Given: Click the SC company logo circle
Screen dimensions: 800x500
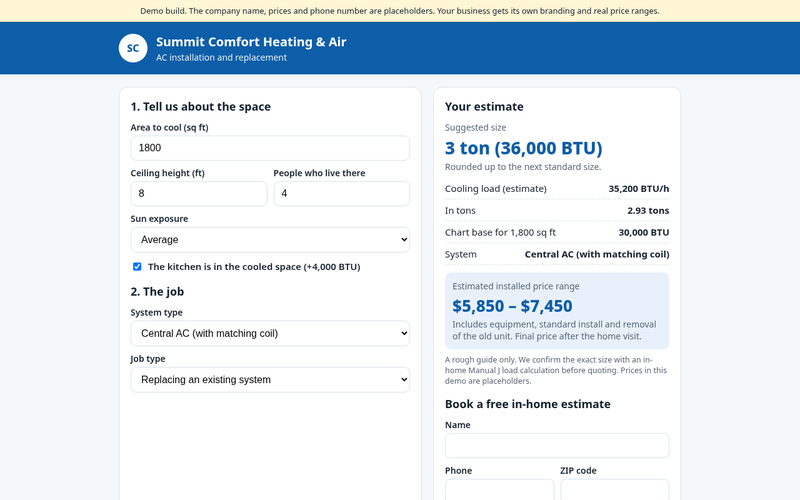Looking at the screenshot, I should [133, 48].
